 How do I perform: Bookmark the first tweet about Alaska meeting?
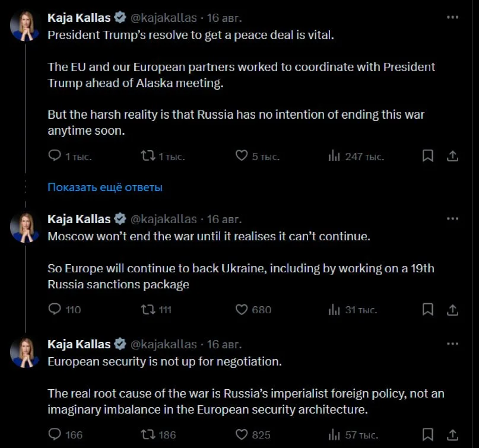pos(427,156)
